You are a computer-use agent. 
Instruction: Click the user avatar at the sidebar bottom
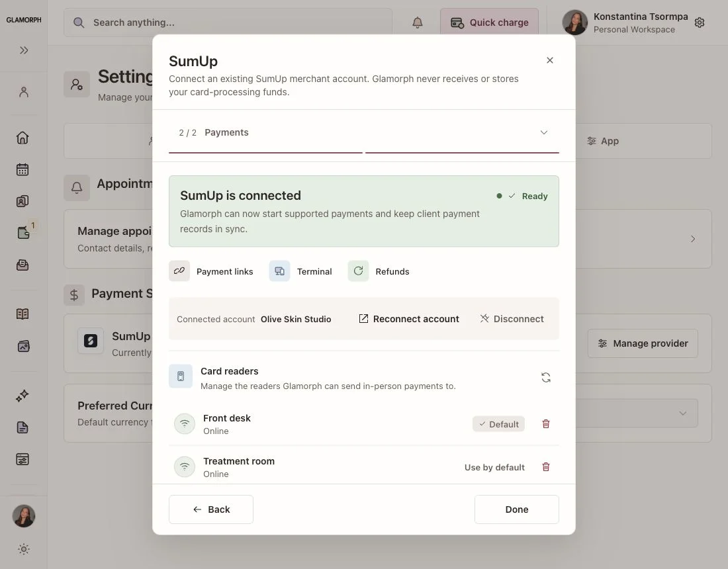point(24,516)
